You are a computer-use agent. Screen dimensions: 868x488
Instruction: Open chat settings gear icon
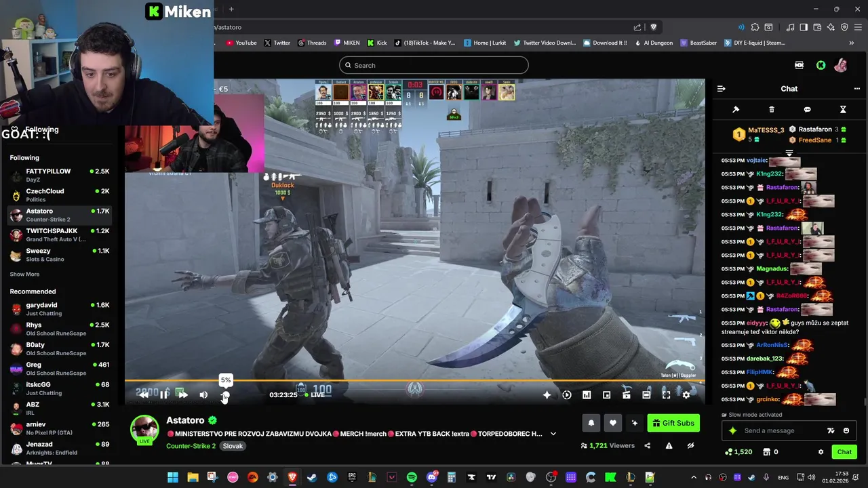821,451
